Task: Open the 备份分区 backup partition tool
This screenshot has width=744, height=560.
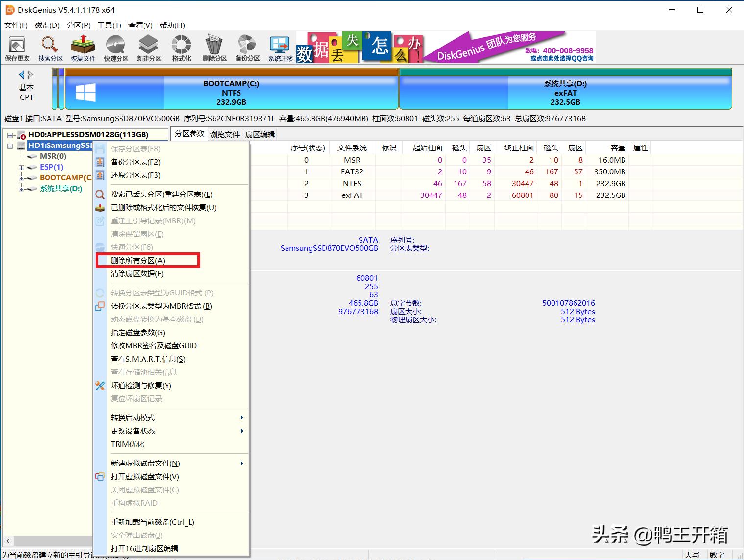Action: [246, 48]
